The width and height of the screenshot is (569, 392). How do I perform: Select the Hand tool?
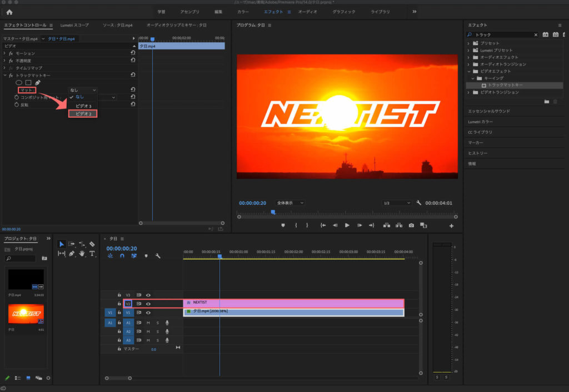(82, 254)
